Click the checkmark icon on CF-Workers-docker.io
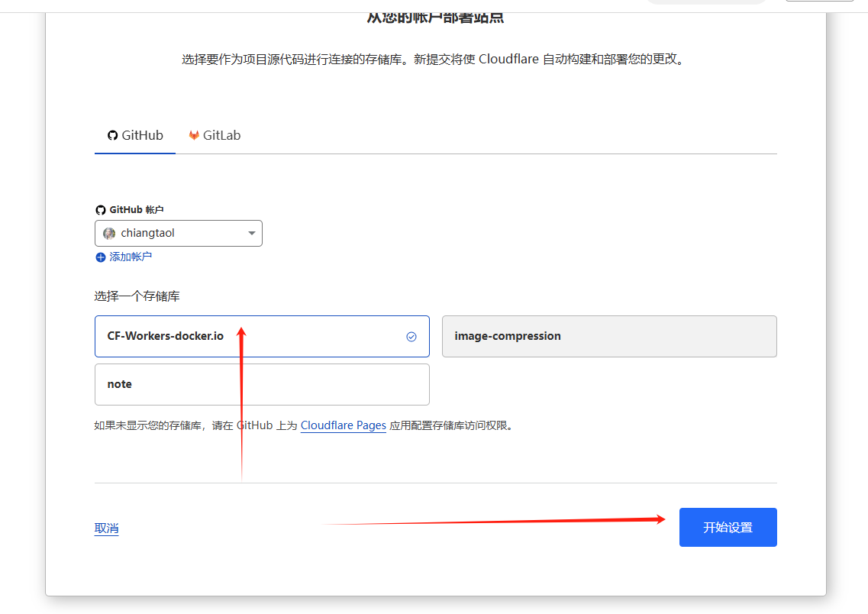Image resolution: width=868 pixels, height=614 pixels. 411,337
